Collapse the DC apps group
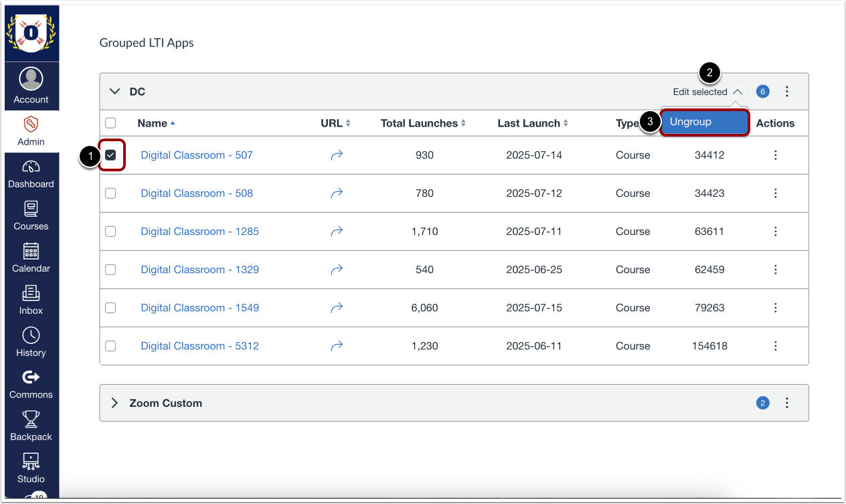846x504 pixels. pyautogui.click(x=114, y=91)
